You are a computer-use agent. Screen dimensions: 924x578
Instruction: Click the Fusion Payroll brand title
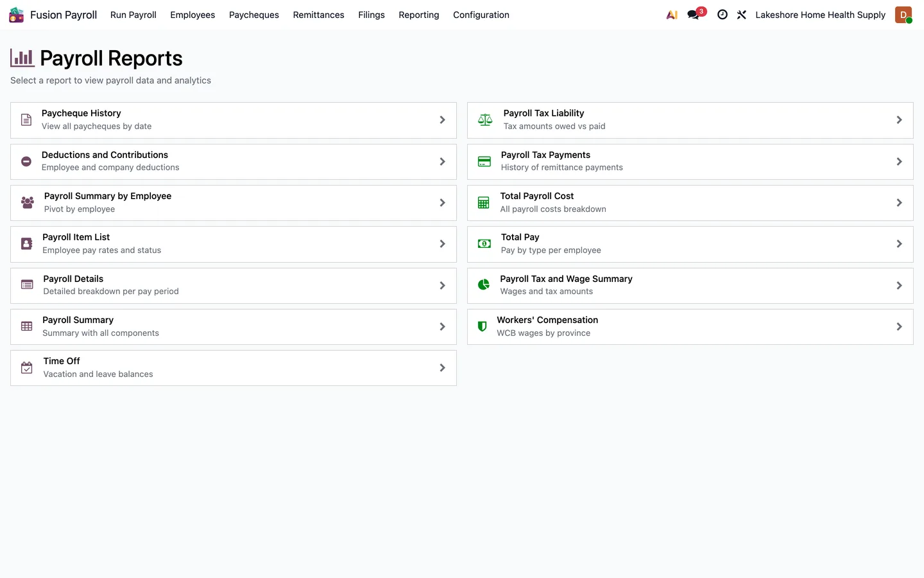coord(64,15)
